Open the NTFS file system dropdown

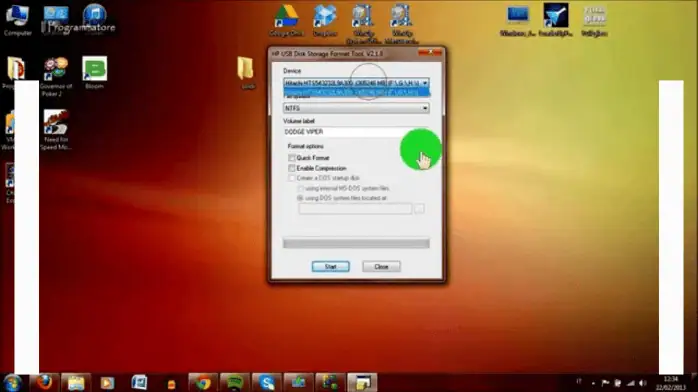pyautogui.click(x=356, y=108)
